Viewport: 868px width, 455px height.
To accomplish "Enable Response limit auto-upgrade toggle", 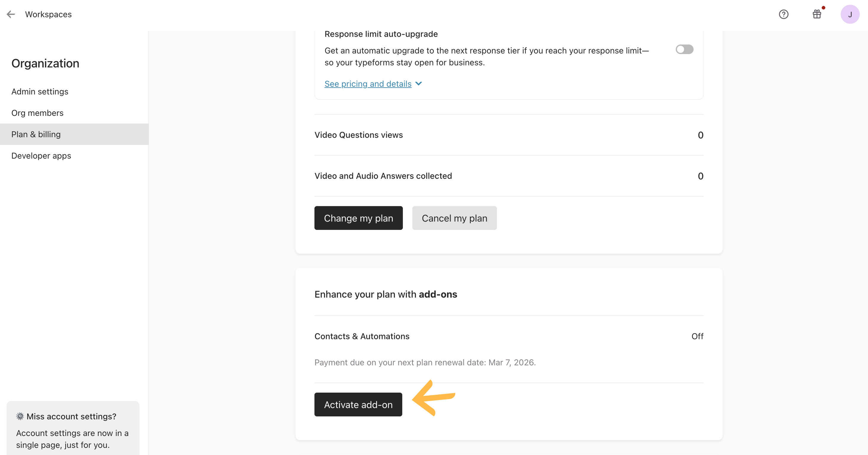I will click(x=684, y=50).
